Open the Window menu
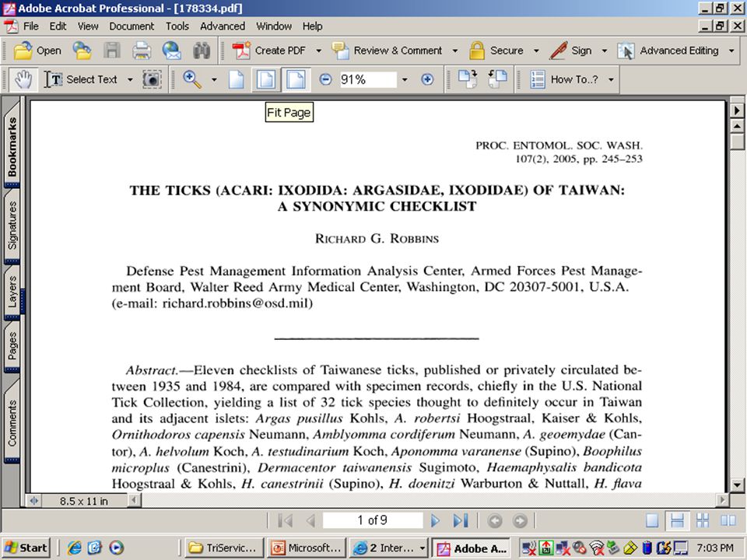This screenshot has width=747, height=560. [x=274, y=26]
